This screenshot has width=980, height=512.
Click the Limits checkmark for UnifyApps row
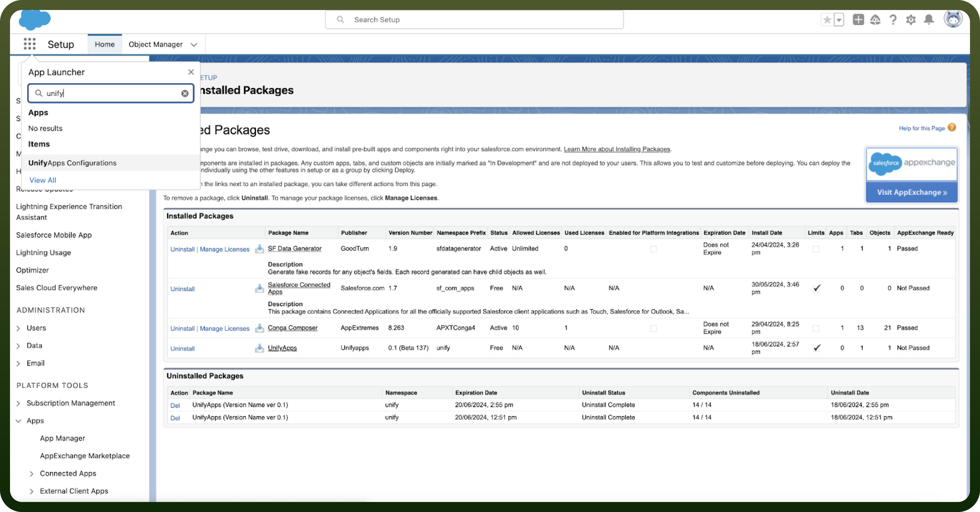tap(816, 348)
